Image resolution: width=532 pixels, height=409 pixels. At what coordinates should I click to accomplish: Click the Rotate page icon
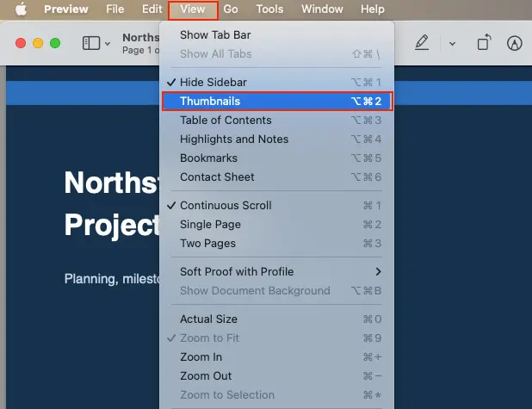coord(484,42)
